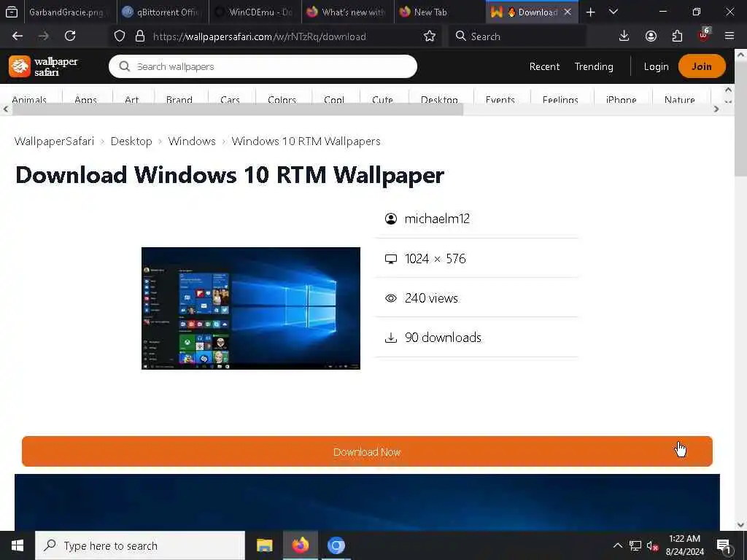Open the Animals category

(x=29, y=99)
